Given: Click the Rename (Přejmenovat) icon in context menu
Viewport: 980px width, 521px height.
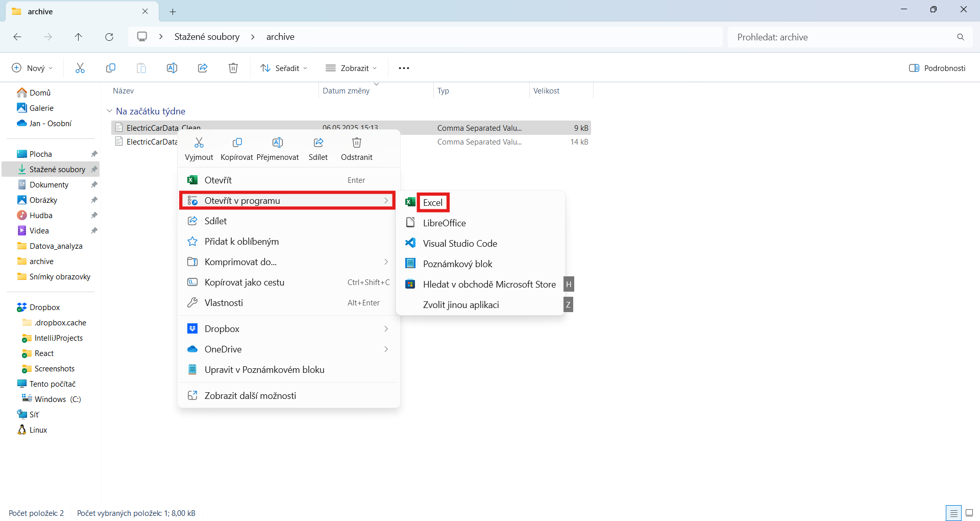Looking at the screenshot, I should coord(277,143).
